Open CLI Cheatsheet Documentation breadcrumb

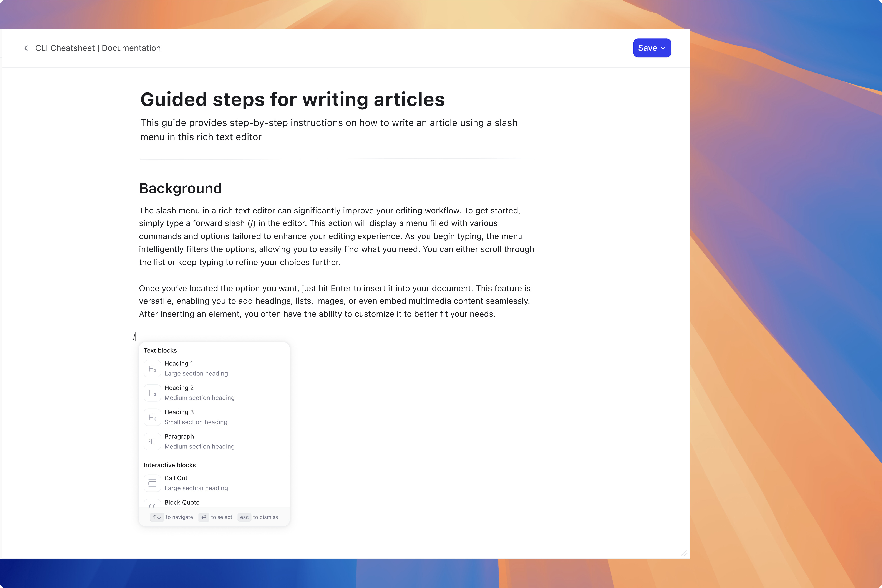[x=98, y=48]
